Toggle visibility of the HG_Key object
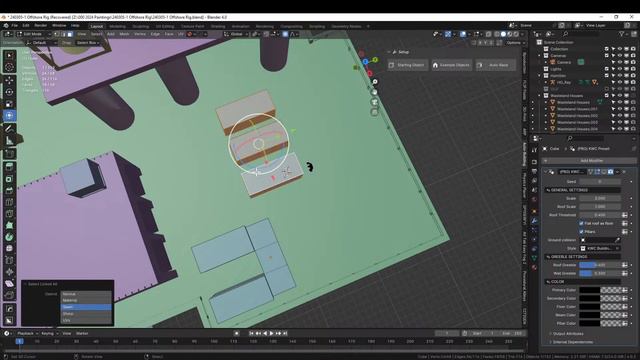 point(620,82)
